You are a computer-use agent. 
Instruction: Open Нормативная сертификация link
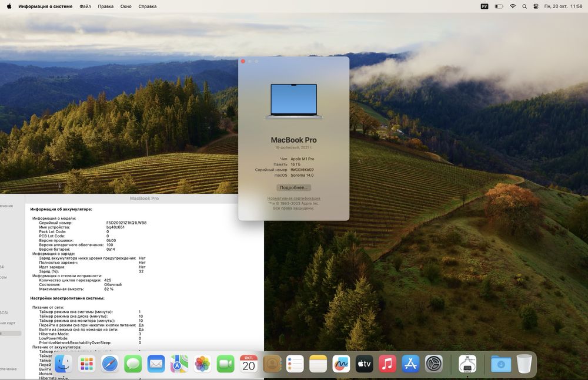(x=293, y=199)
